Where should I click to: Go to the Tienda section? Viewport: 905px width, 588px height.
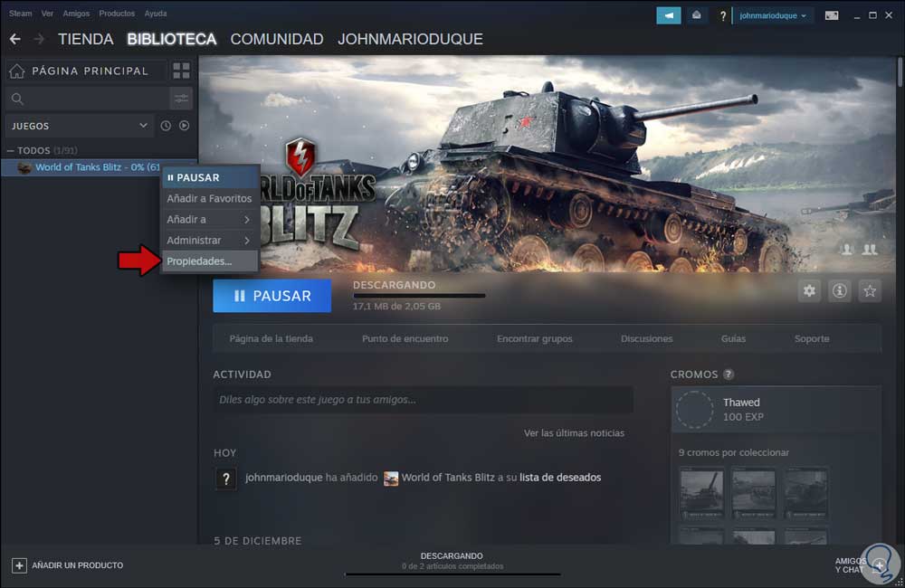85,39
